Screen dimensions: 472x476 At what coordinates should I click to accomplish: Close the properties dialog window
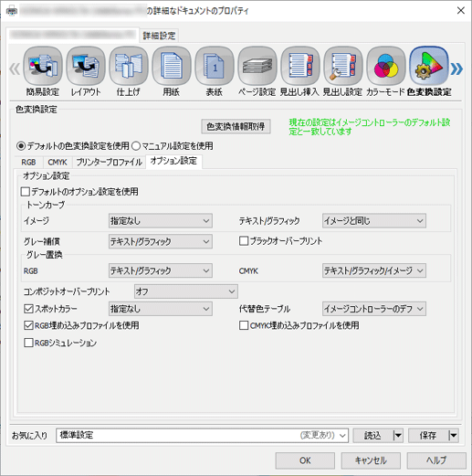pos(461,11)
